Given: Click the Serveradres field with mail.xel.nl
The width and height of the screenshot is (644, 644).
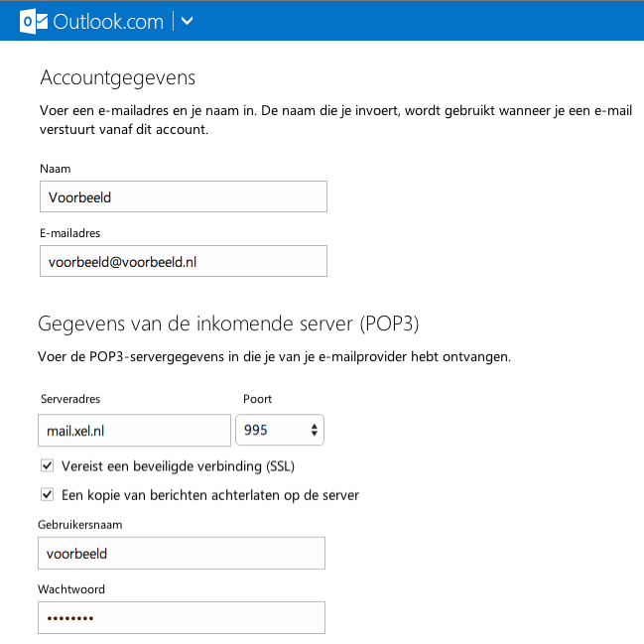Looking at the screenshot, I should 134,431.
